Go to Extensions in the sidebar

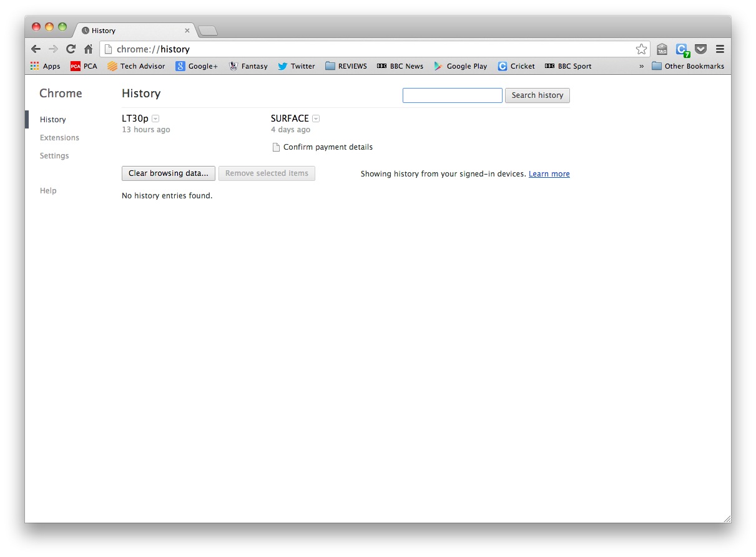(59, 138)
